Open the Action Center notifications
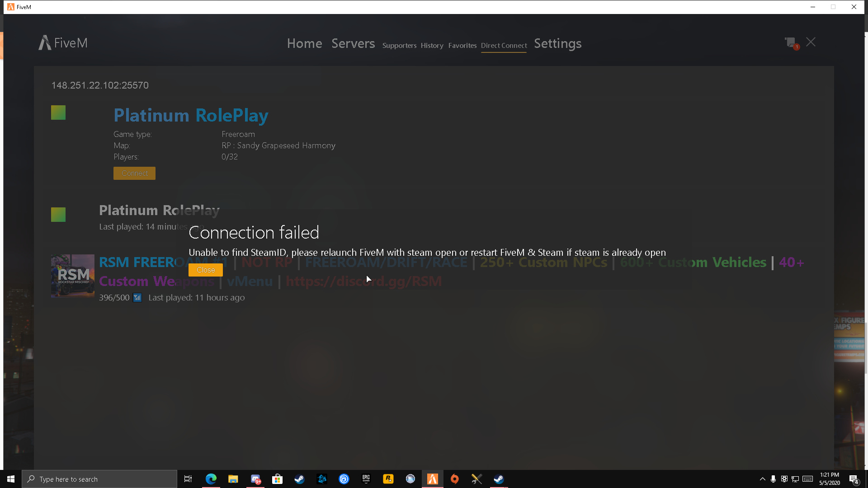 854,479
